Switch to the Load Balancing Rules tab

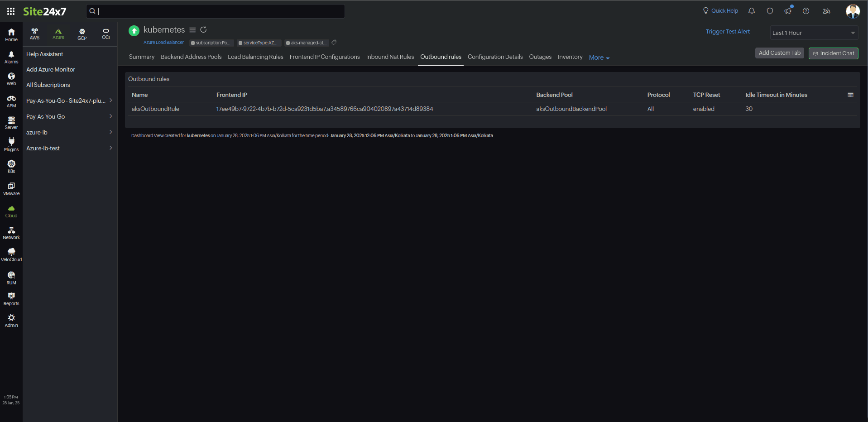[x=255, y=57]
